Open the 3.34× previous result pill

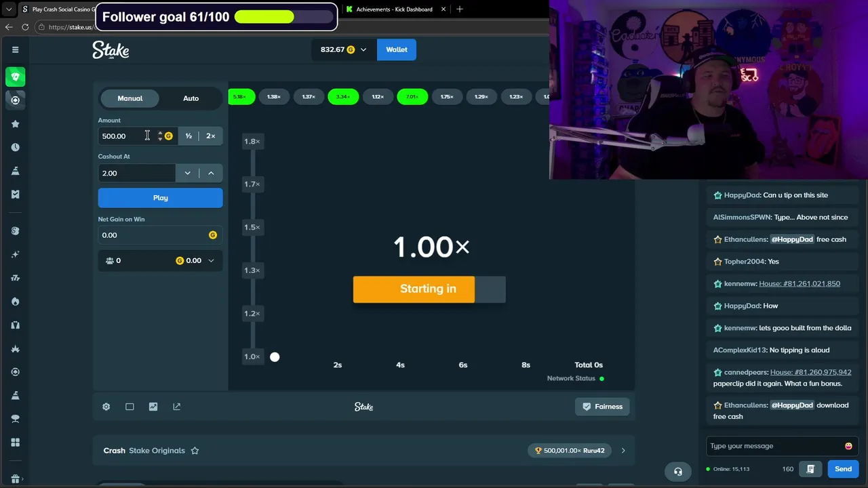click(343, 97)
